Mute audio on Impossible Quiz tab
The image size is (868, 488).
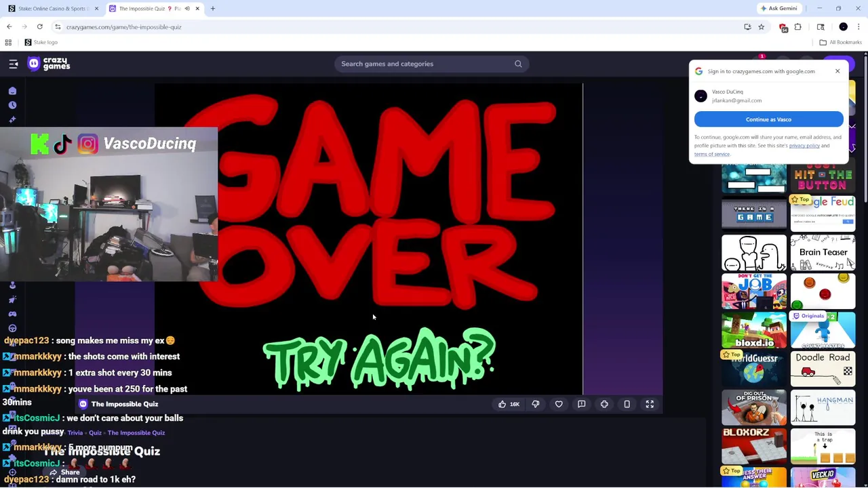(187, 9)
